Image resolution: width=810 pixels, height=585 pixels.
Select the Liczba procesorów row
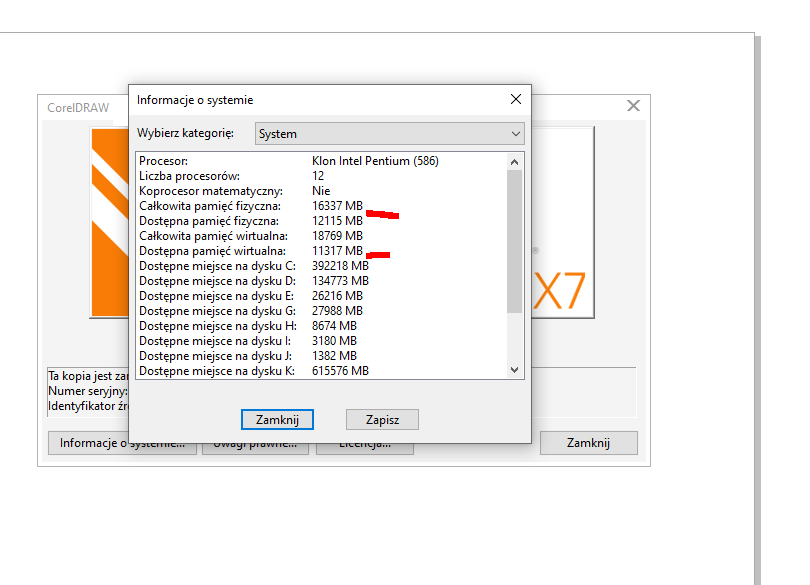322,176
